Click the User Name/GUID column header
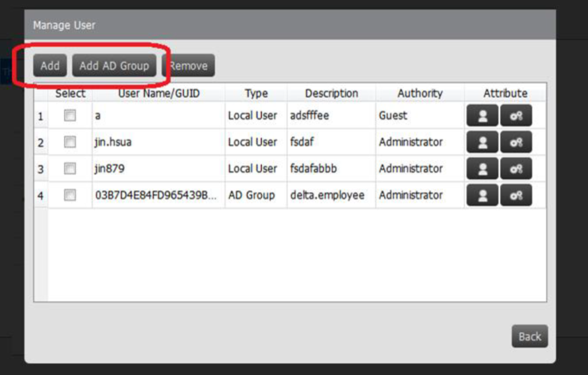This screenshot has width=588, height=375. coord(158,93)
